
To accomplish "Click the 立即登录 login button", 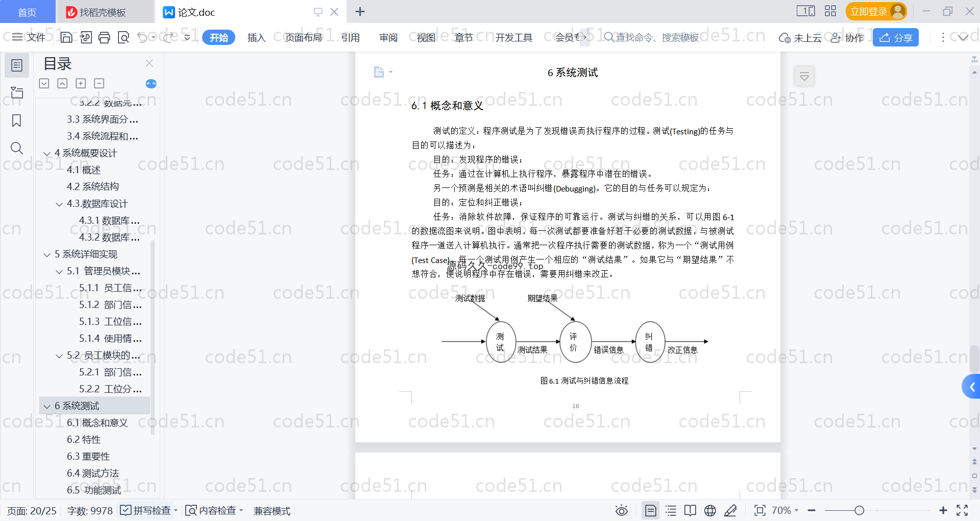I will click(876, 11).
